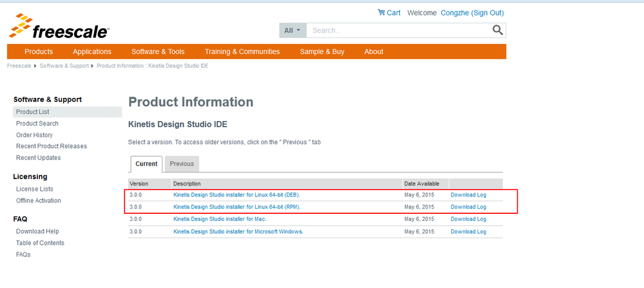Open Download Log for Mac row
Viewport: 644px width, 288px height.
coord(468,219)
